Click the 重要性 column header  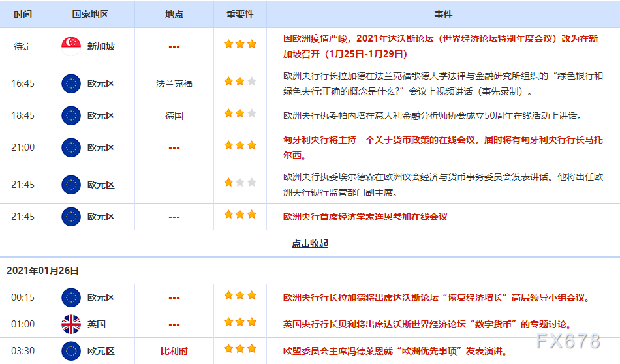(240, 14)
